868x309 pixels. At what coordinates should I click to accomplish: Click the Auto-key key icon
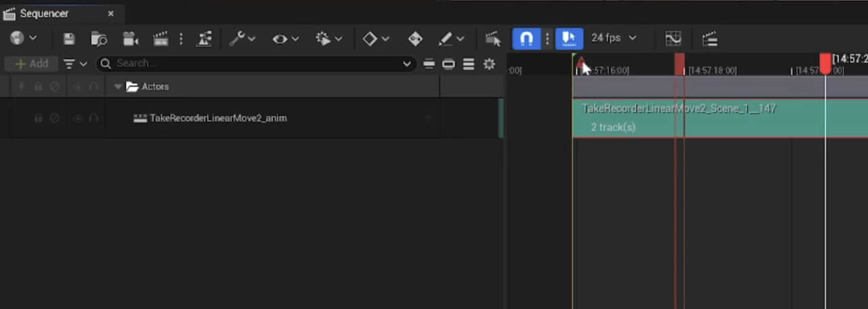click(415, 39)
